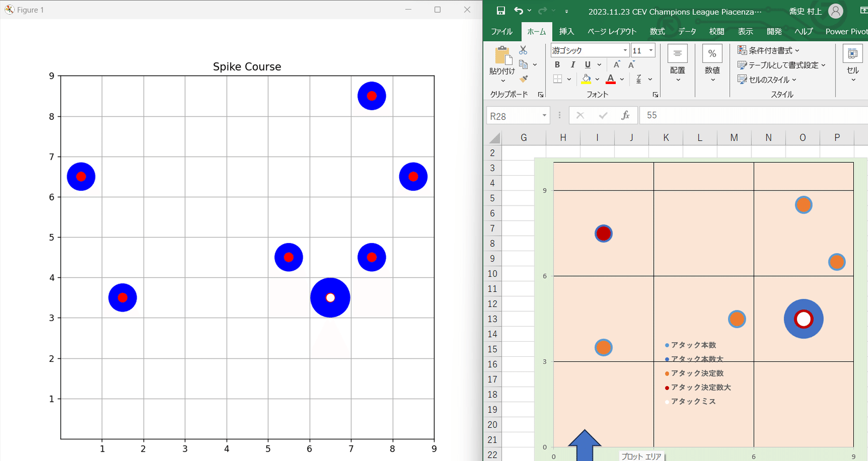Click the Redo arrow in Excel
This screenshot has height=461, width=868.
(x=542, y=11)
